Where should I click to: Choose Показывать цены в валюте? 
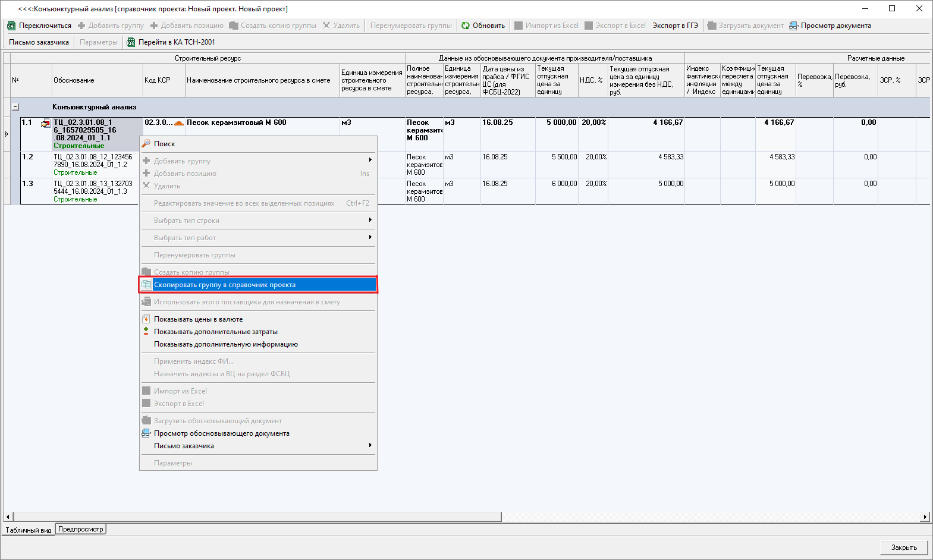[258, 319]
